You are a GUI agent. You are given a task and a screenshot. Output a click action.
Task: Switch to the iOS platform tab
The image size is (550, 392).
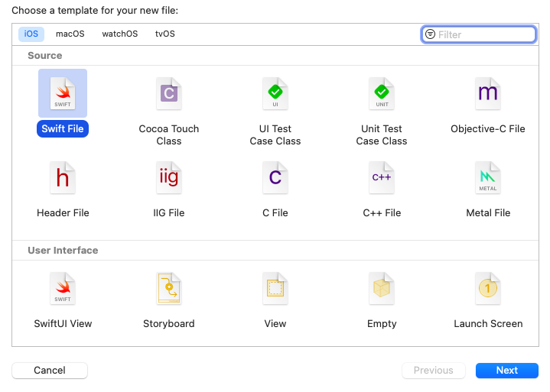[x=31, y=34]
